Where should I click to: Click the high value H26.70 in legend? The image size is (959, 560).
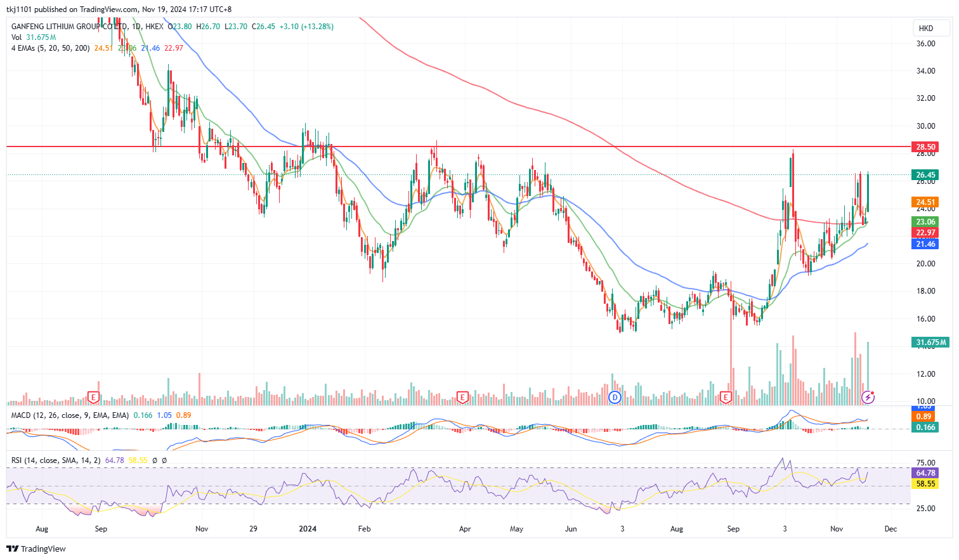coord(208,27)
